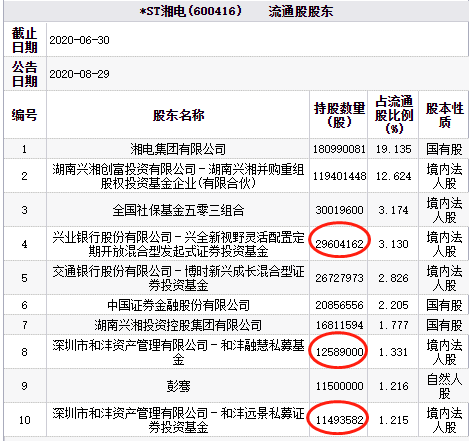Click share count 11500000
This screenshot has height=441, width=472.
[339, 386]
